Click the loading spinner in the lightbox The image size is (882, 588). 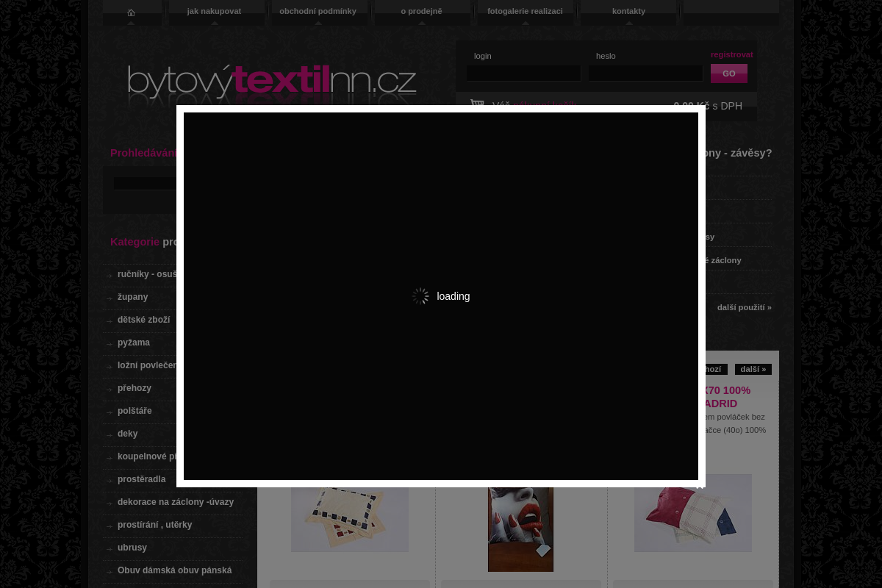[x=420, y=296]
